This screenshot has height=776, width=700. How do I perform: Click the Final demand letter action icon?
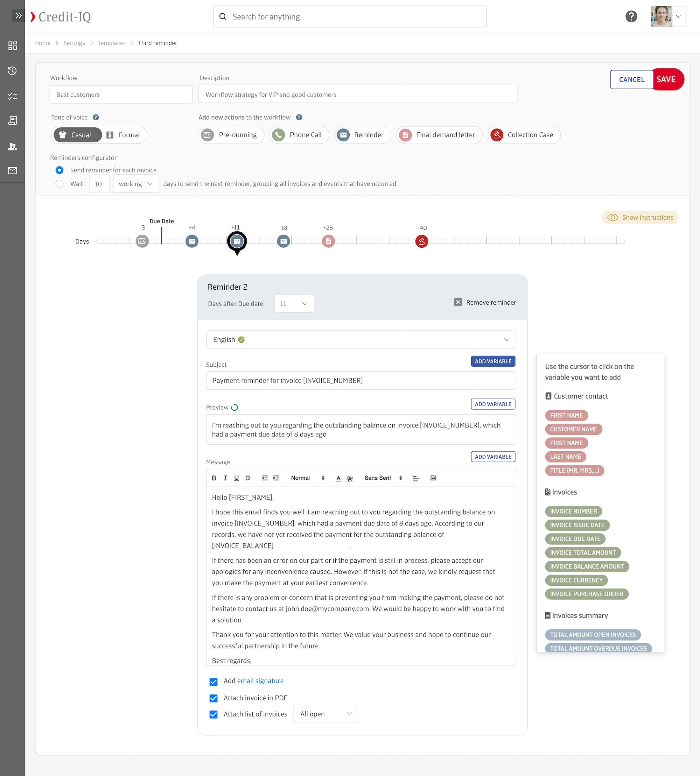[x=404, y=135]
